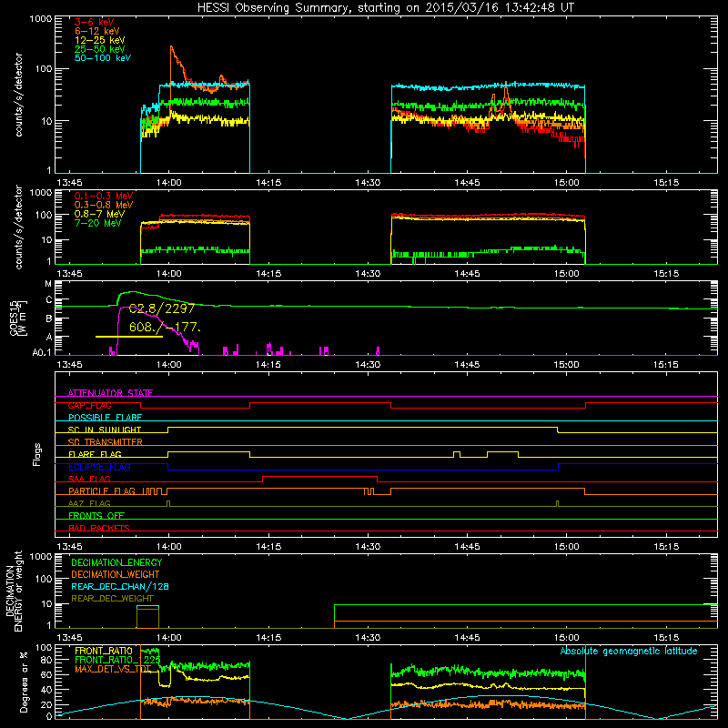Select the 25-50 keV legend label
728x728 pixels.
pos(100,49)
